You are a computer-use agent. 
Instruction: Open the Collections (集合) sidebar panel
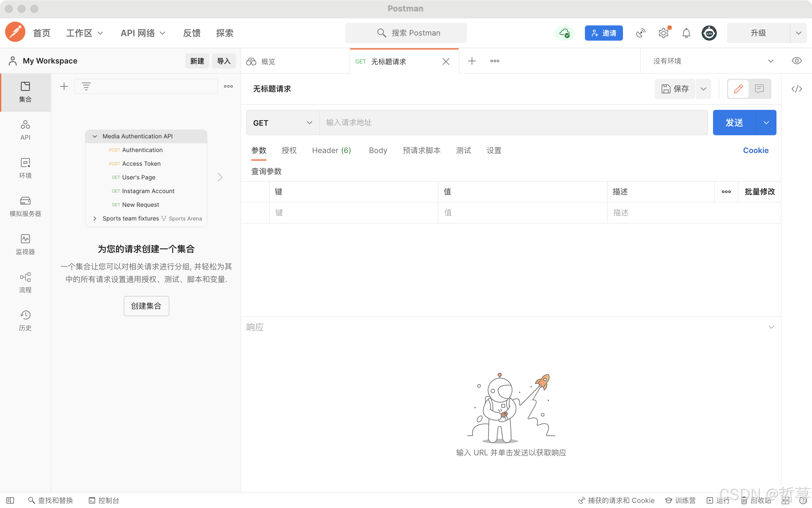click(25, 92)
